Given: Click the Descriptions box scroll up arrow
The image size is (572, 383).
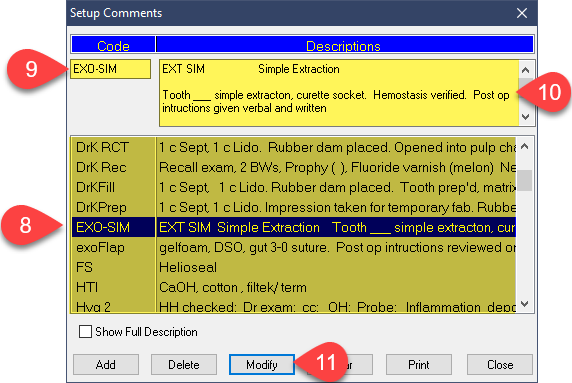Looking at the screenshot, I should coord(526,70).
